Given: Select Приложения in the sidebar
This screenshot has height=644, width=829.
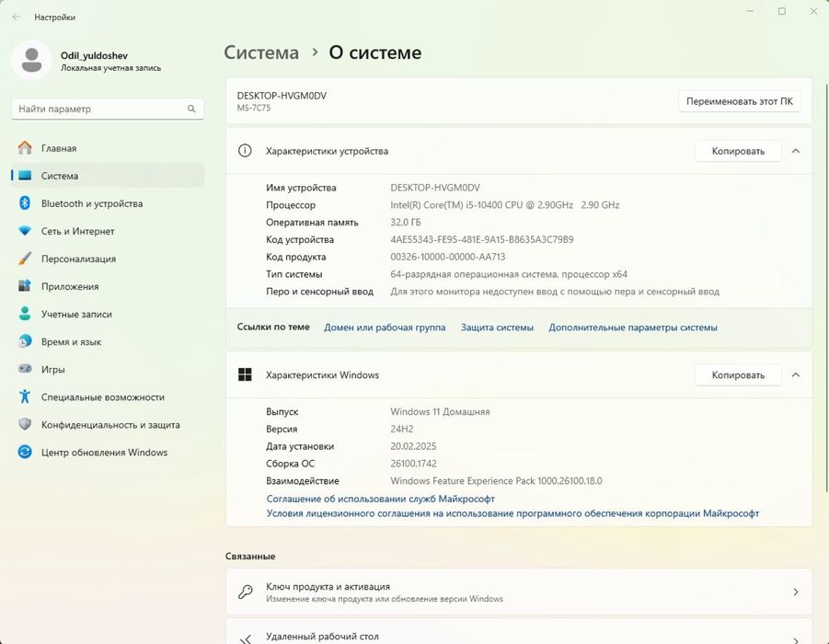Looking at the screenshot, I should coord(69,286).
